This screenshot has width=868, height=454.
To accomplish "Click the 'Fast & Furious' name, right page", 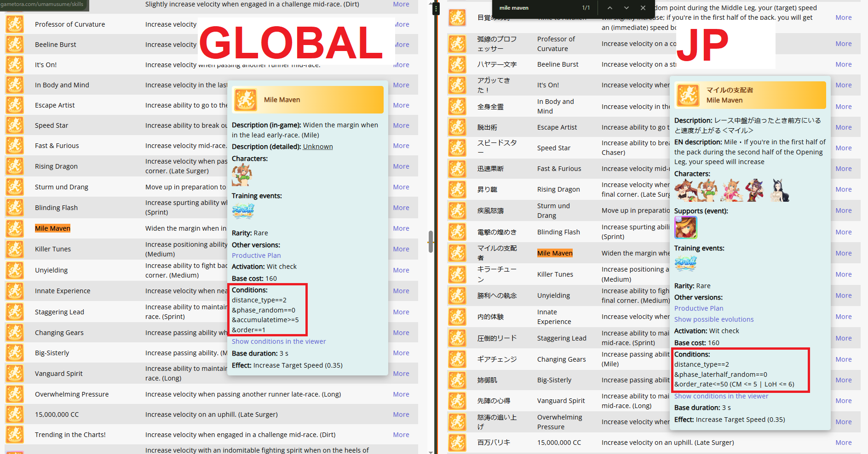I will point(559,169).
